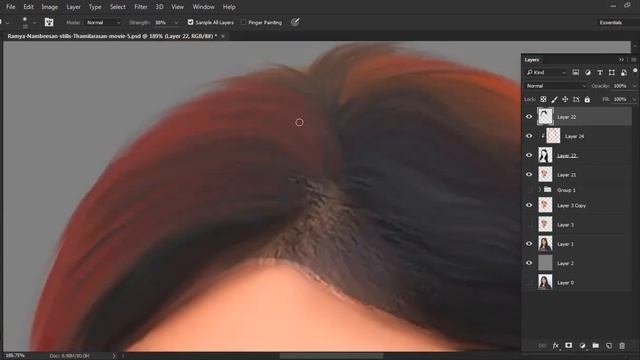The height and width of the screenshot is (360, 640).
Task: Add layer style fx icon
Action: coord(556,346)
